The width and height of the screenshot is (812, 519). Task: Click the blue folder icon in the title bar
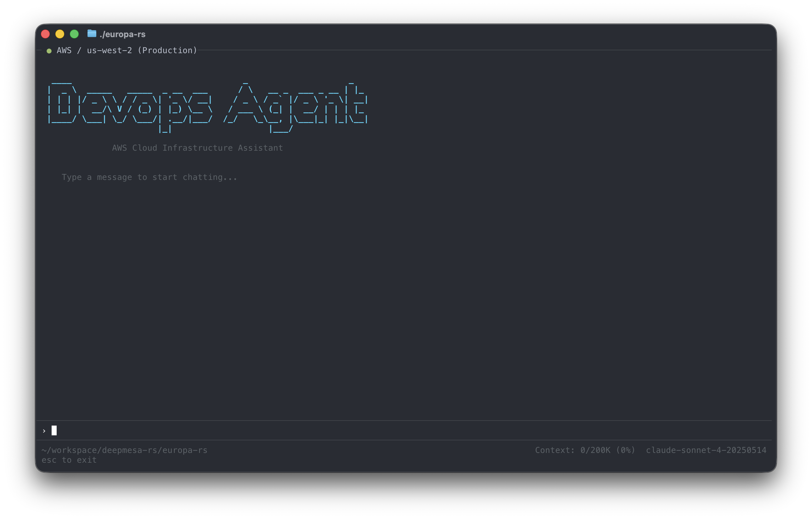click(91, 34)
